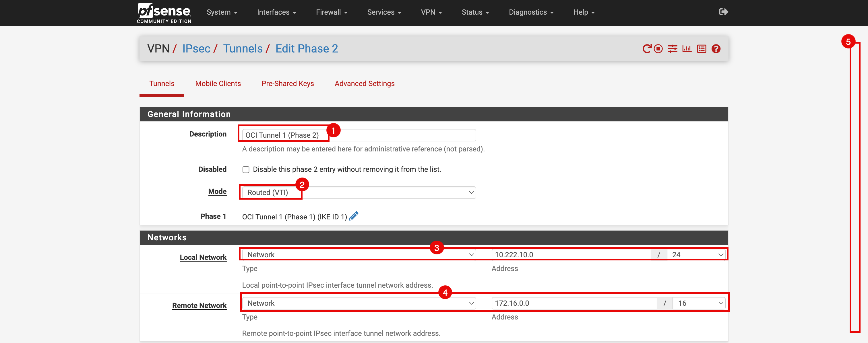Click the IPsec breadcrumb link
868x343 pixels.
point(196,49)
